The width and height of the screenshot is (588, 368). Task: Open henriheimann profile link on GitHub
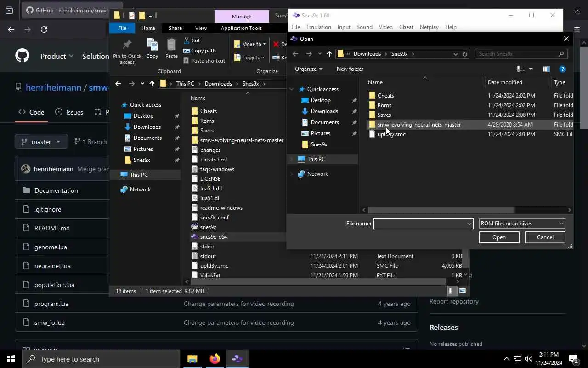53,87
